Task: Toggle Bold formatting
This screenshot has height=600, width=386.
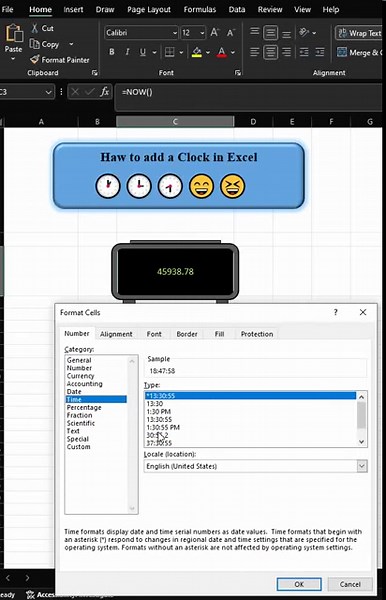Action: coord(111,52)
